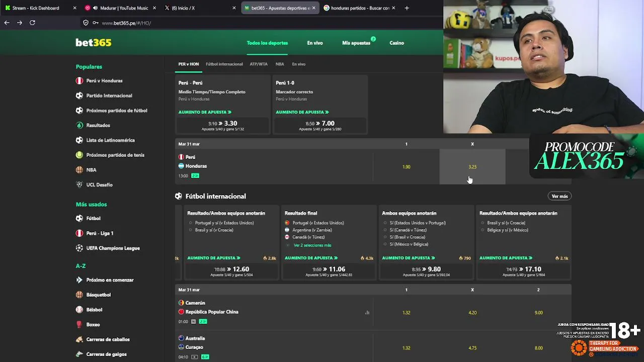Select Brasil y sí (v Croacia) option
Image resolution: width=644 pixels, height=362 pixels.
(x=214, y=230)
